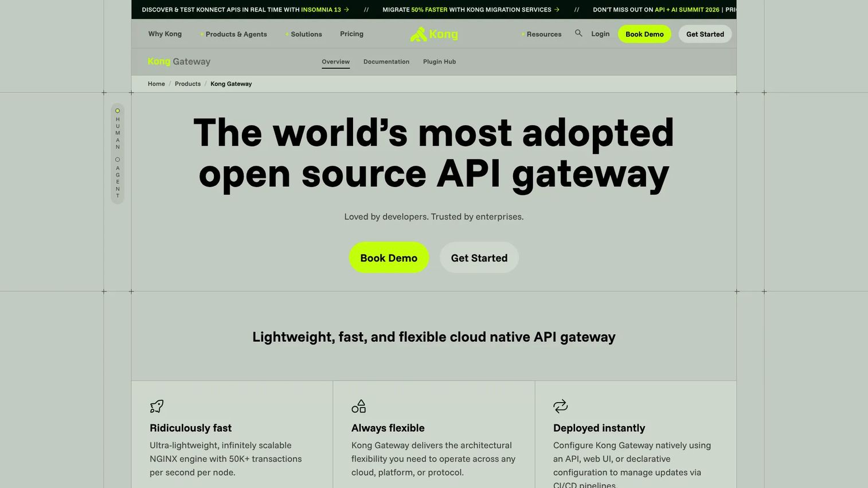Click the large Book Demo hero button
The width and height of the screenshot is (868, 488).
pyautogui.click(x=389, y=257)
